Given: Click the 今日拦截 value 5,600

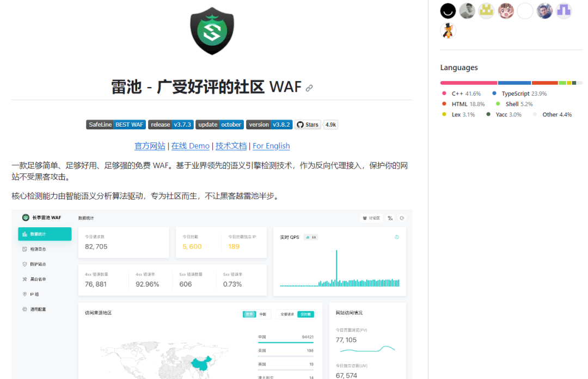Looking at the screenshot, I should 192,246.
